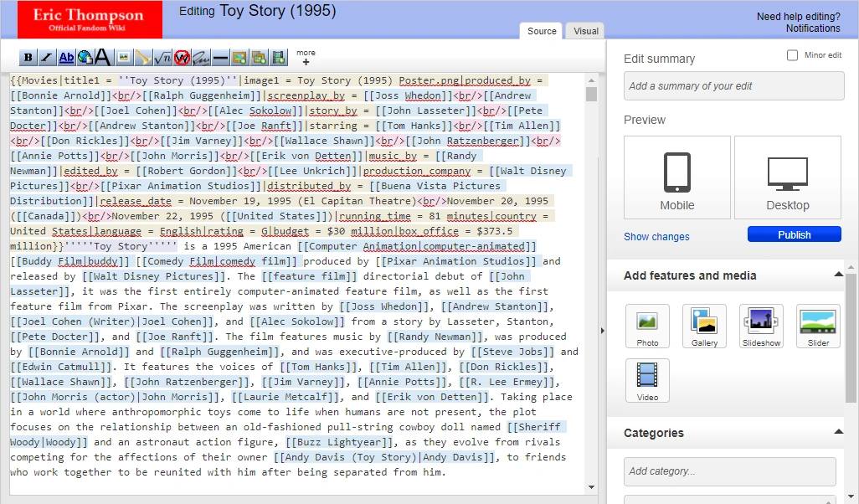Place cursor in source text at 'Toy Story'
859x504 pixels.
[x=121, y=246]
